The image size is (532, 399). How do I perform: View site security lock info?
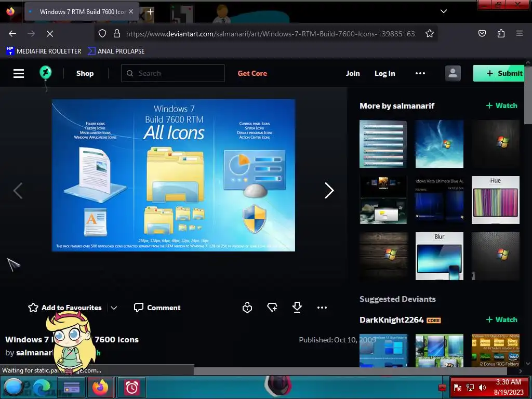[117, 34]
